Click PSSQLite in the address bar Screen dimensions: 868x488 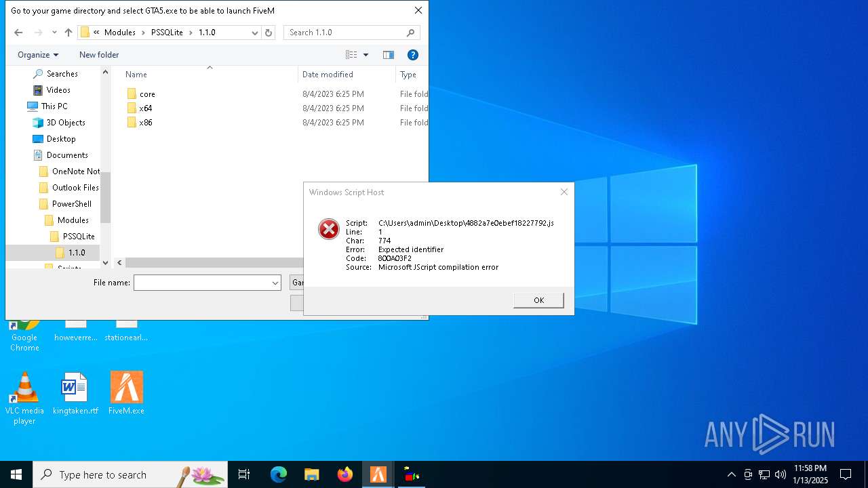pos(167,33)
